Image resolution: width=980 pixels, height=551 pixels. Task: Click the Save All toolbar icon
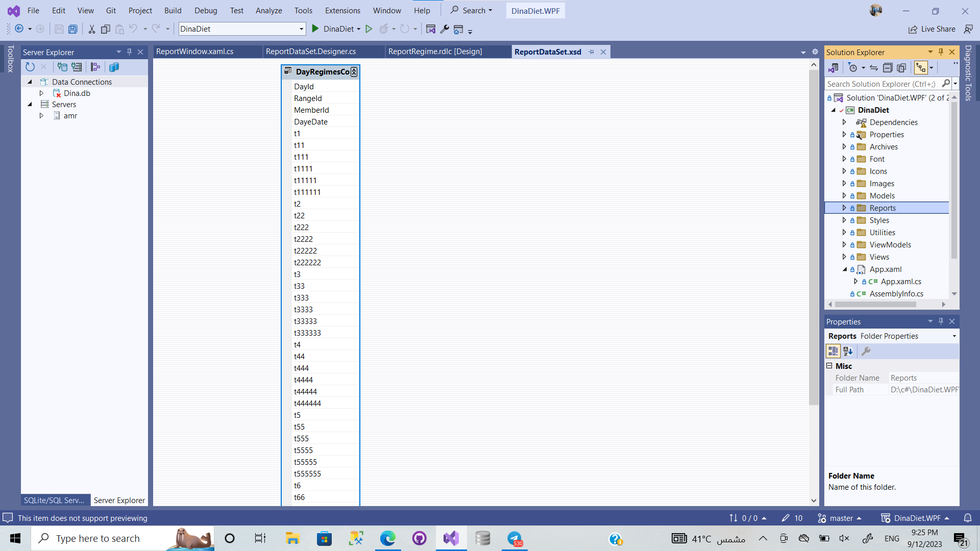[73, 29]
